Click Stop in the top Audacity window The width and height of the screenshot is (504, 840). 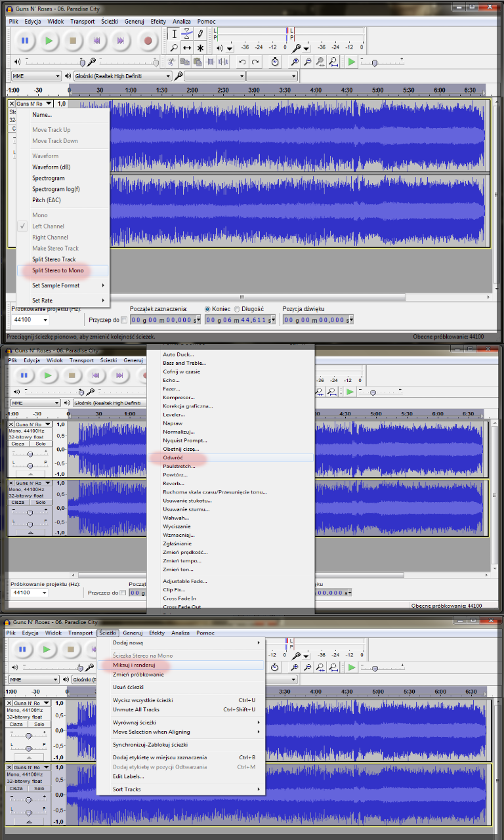(x=73, y=41)
